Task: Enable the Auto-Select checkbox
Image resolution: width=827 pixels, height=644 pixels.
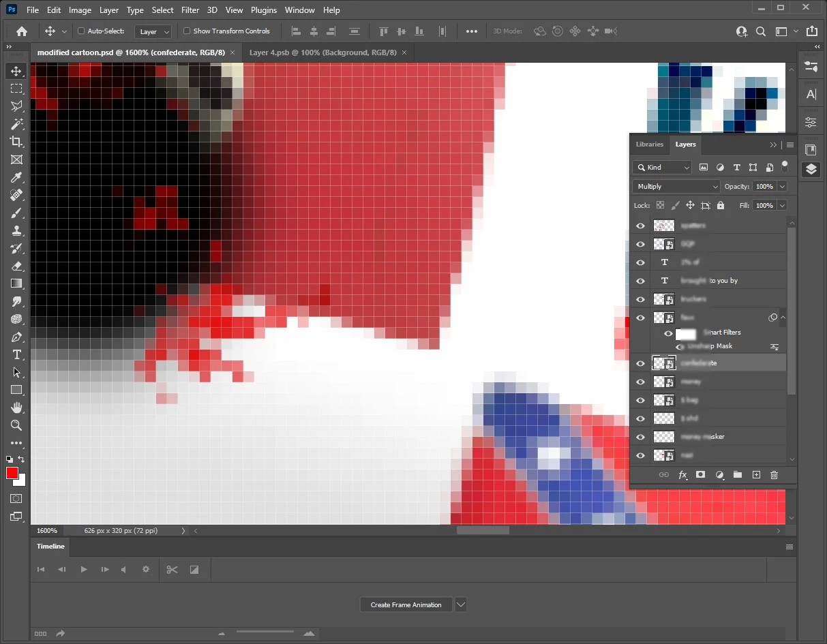Action: (81, 31)
